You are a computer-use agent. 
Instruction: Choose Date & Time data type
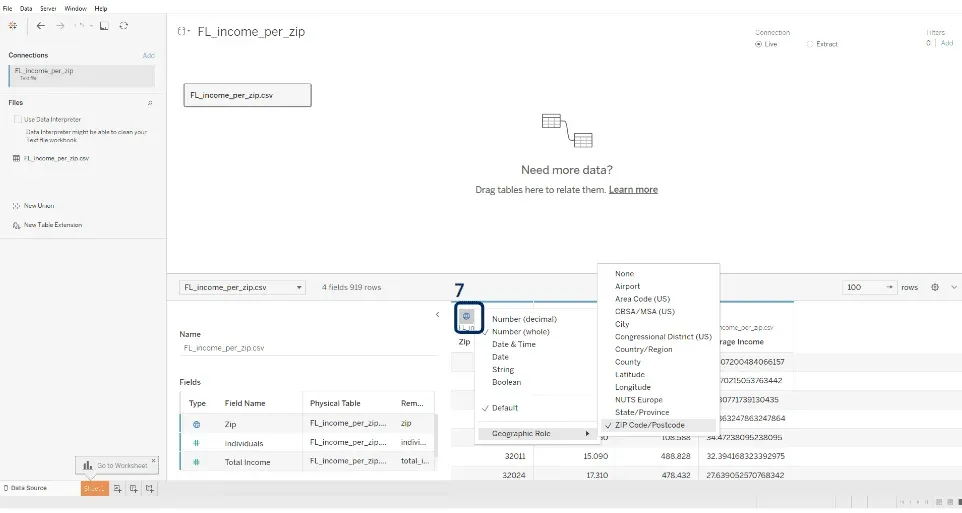514,344
